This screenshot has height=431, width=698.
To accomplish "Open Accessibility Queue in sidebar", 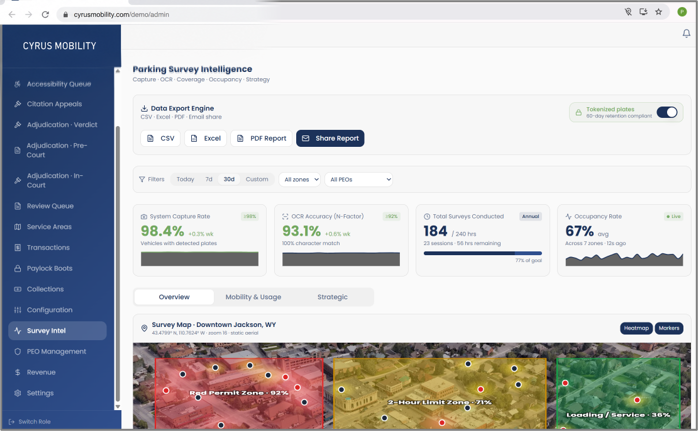I will (58, 84).
